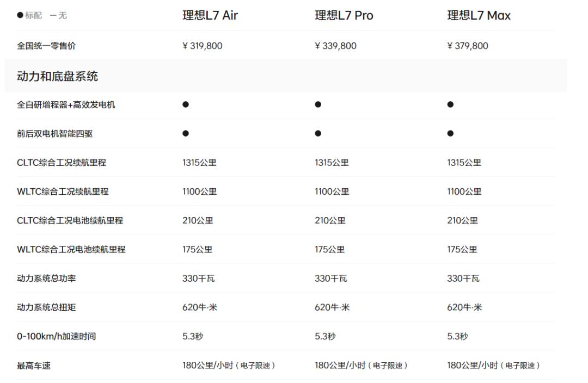Screen dimensions: 588x383
Task: Click the L7 Max dot for 前后双电机智能四驱
Action: pyautogui.click(x=450, y=133)
